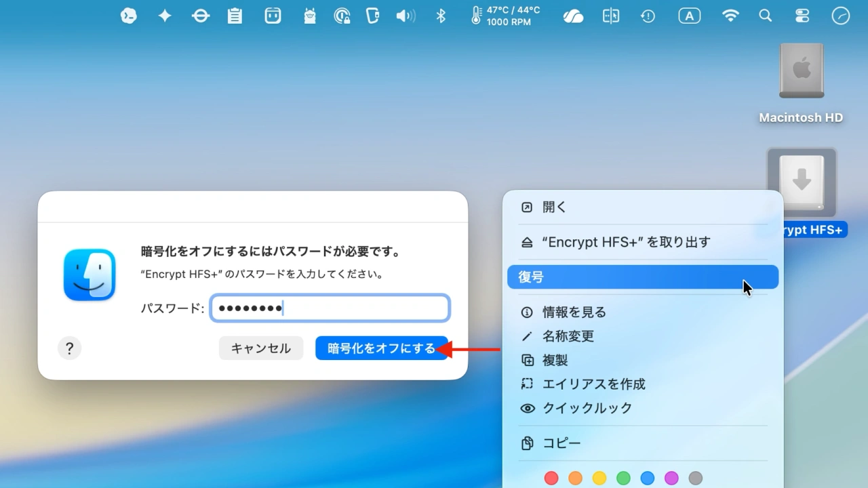The image size is (868, 488).
Task: Apply the gray color tag
Action: [x=695, y=479]
